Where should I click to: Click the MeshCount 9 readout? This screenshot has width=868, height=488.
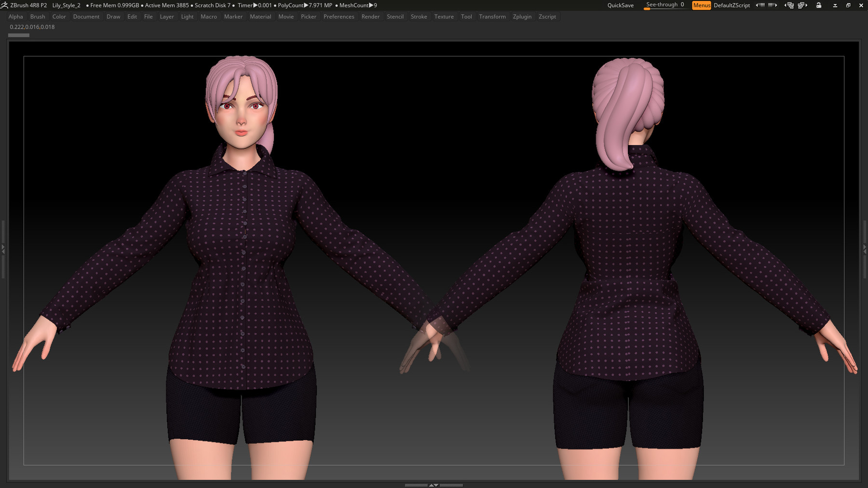click(x=358, y=5)
